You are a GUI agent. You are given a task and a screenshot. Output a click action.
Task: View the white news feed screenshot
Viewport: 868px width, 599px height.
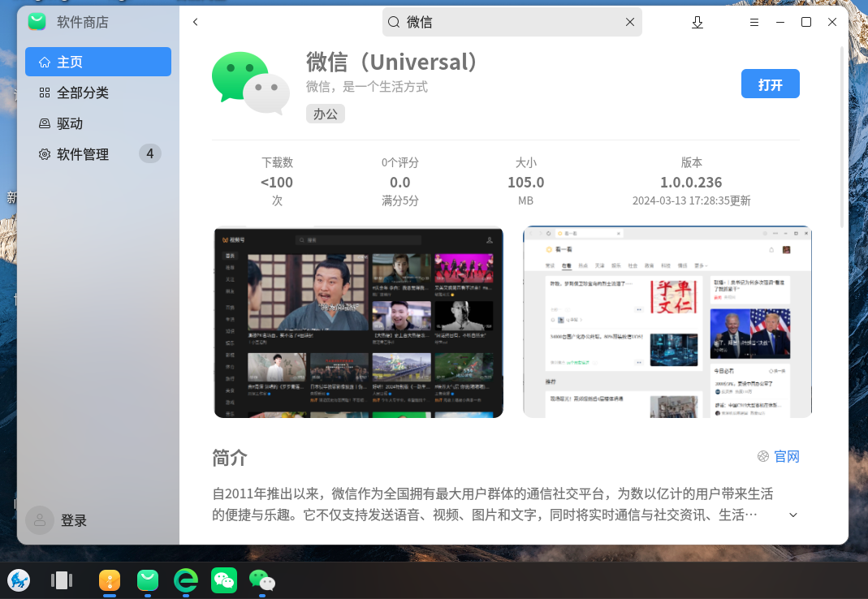point(667,322)
